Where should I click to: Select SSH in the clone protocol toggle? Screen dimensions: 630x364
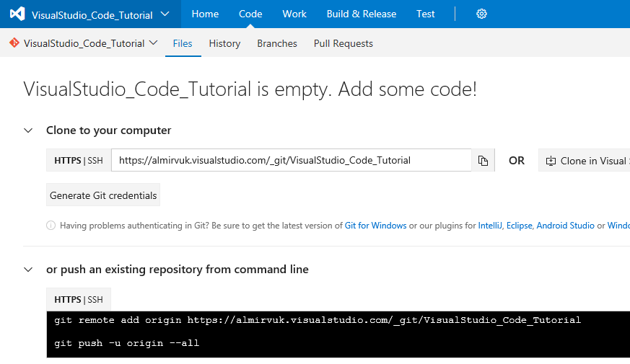pyautogui.click(x=95, y=161)
